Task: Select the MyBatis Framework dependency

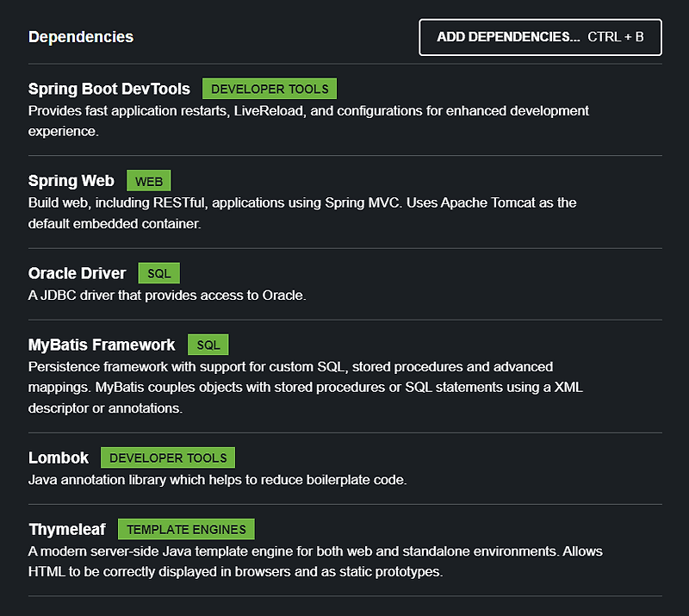Action: (x=102, y=345)
